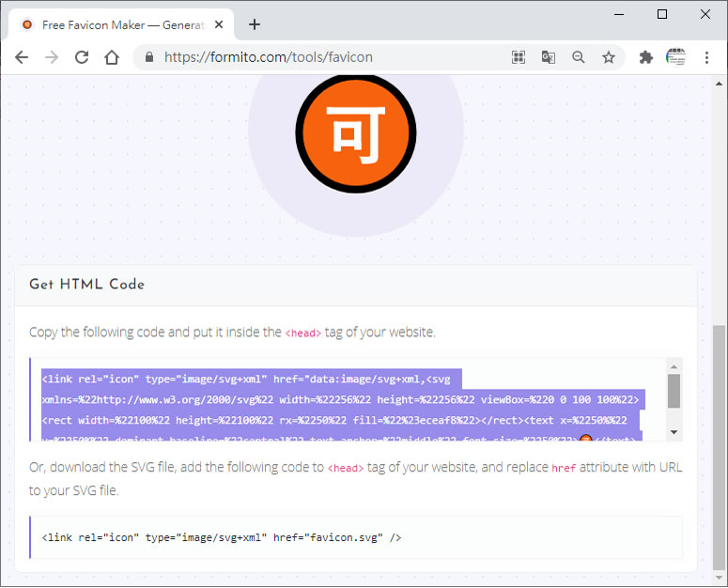
Task: Click the forward navigation arrow
Action: pos(52,57)
